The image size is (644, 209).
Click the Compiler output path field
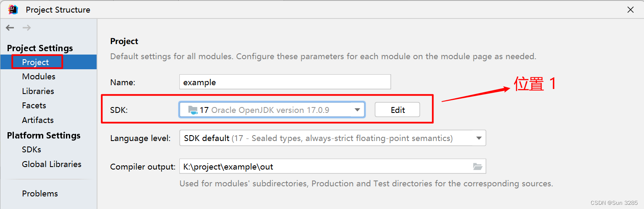(x=323, y=167)
